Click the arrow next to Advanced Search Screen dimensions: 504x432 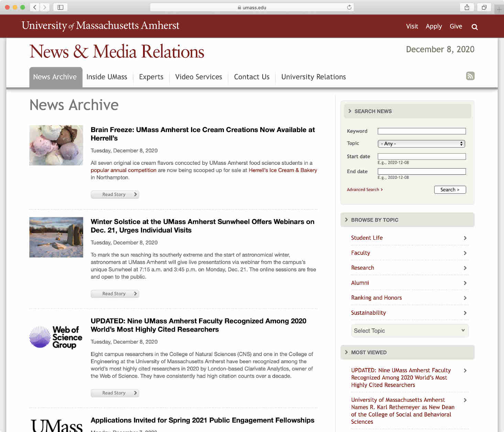(x=382, y=190)
